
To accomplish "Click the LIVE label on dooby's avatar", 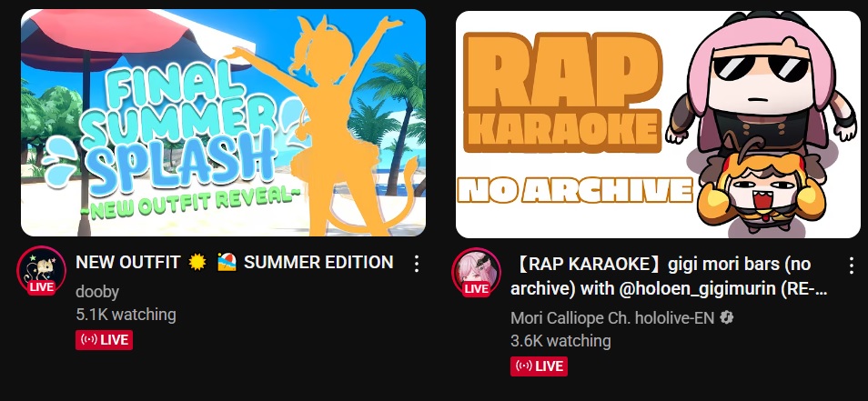I will pos(42,286).
